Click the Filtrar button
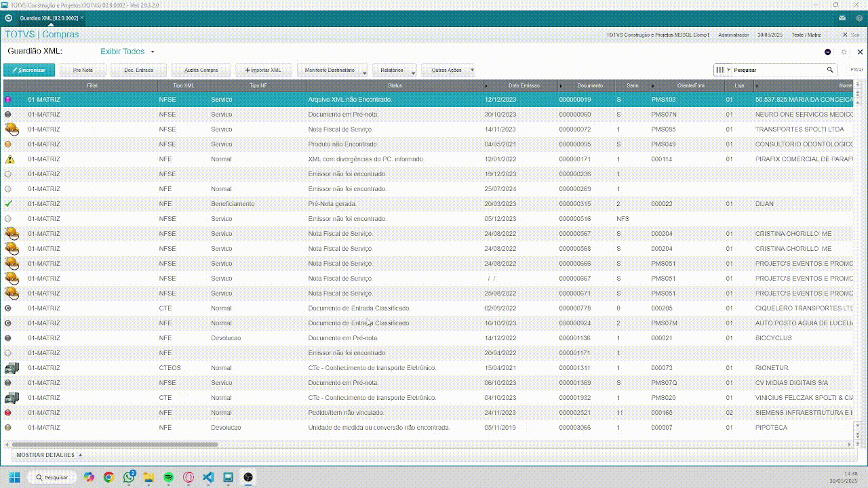 coord(856,70)
